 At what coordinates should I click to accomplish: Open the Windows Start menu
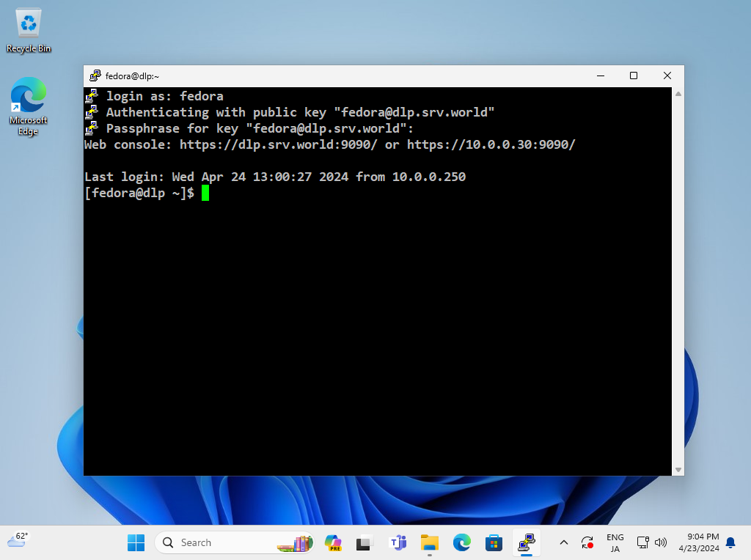coord(136,542)
